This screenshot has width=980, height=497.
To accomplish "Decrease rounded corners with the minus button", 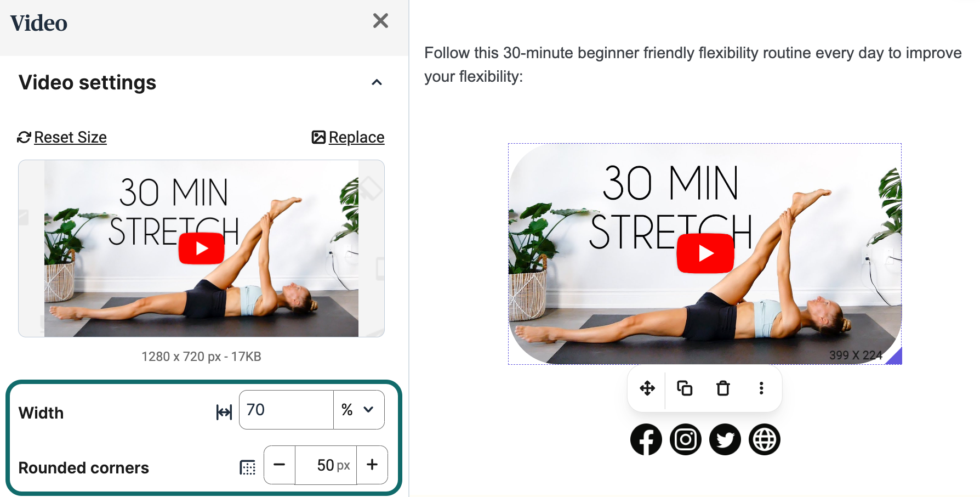I will (280, 465).
